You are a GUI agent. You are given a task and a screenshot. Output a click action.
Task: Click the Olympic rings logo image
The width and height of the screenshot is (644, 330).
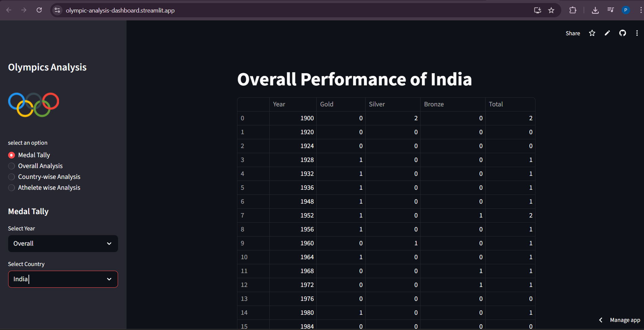click(x=34, y=105)
